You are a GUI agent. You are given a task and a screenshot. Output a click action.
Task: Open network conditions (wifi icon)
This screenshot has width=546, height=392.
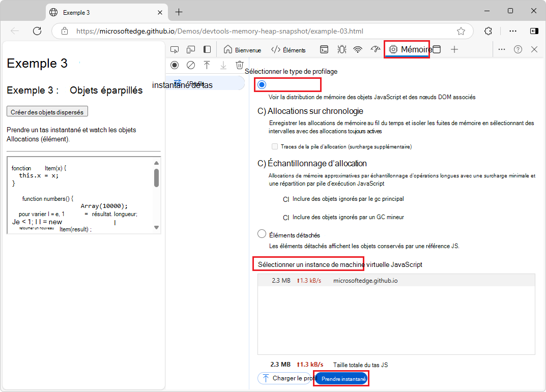358,49
